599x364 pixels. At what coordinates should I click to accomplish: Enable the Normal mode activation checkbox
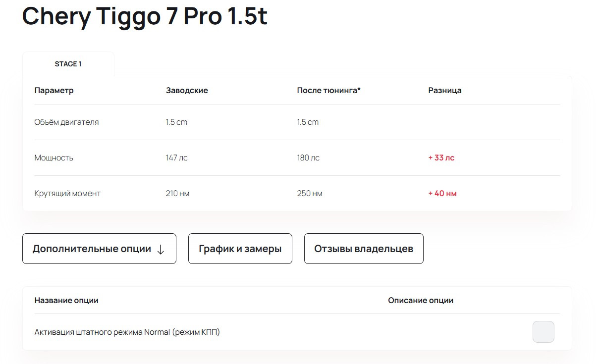tap(543, 332)
